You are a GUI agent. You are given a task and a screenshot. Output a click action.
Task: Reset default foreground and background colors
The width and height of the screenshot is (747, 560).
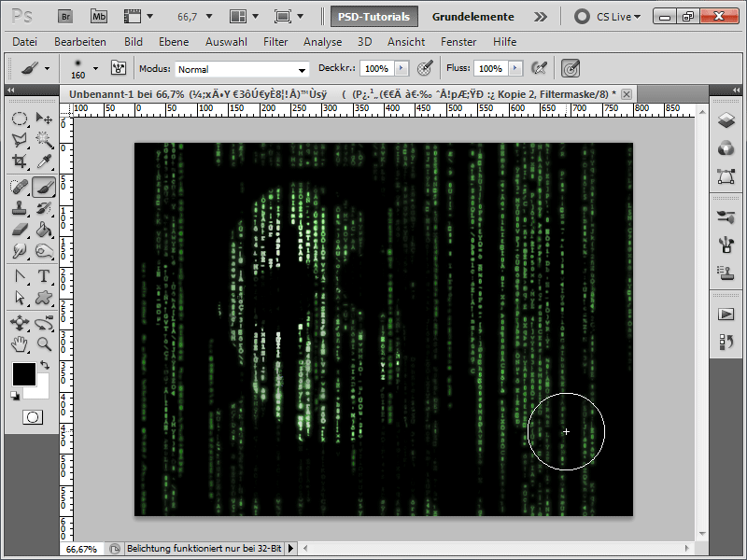15,396
